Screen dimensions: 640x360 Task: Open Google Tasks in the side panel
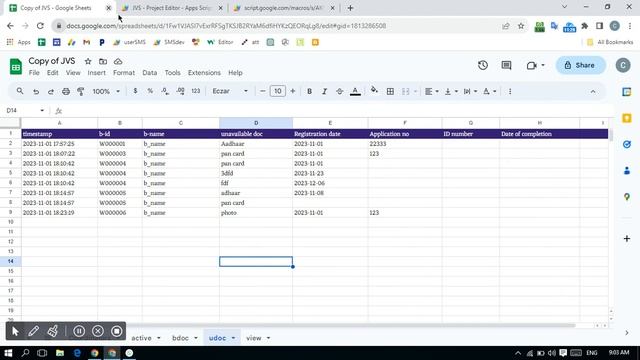point(627,144)
